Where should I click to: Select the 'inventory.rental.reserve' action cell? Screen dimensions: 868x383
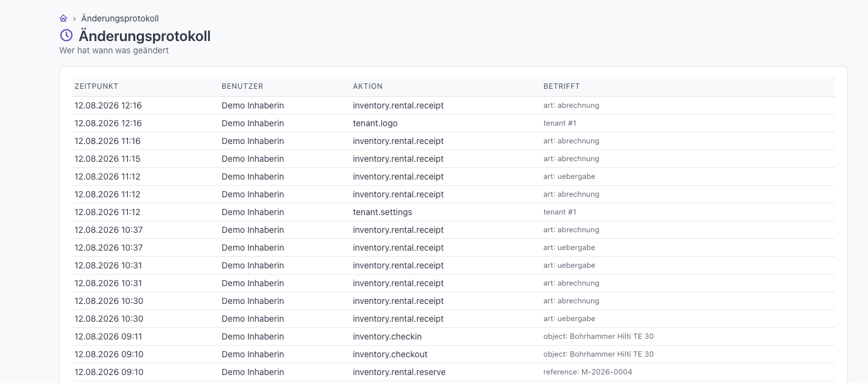tap(399, 372)
